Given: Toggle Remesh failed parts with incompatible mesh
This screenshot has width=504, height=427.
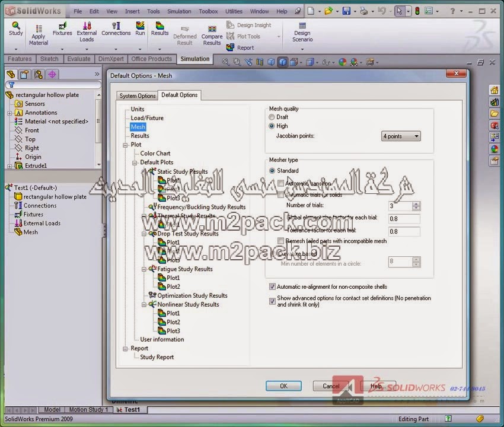Looking at the screenshot, I should 281,241.
